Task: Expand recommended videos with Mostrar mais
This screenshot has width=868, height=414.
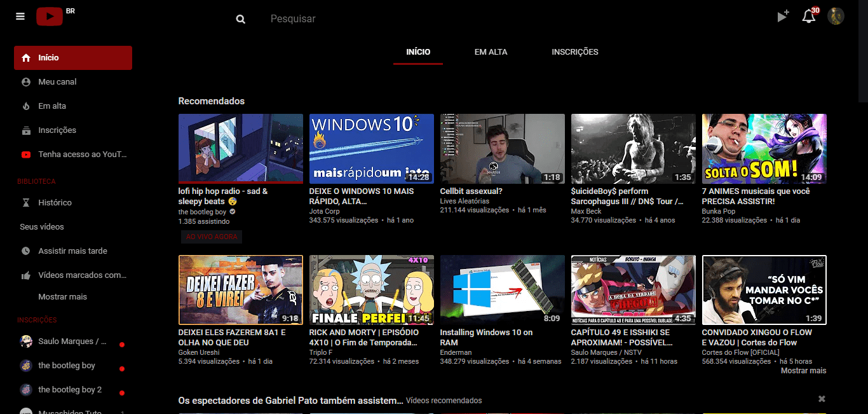Action: pyautogui.click(x=803, y=371)
